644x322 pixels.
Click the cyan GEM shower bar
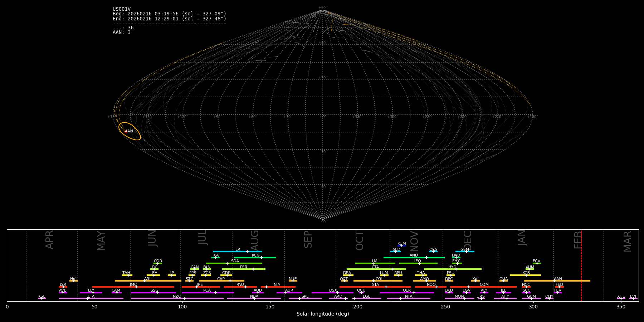[464, 252]
